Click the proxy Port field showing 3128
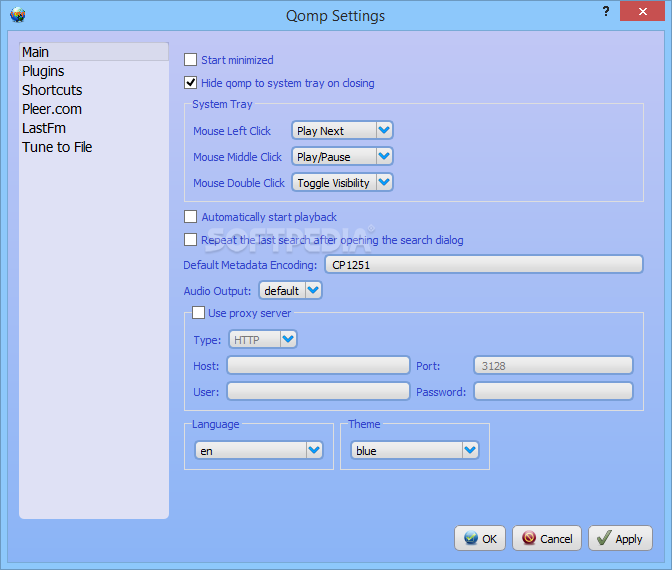The height and width of the screenshot is (570, 672). (553, 365)
